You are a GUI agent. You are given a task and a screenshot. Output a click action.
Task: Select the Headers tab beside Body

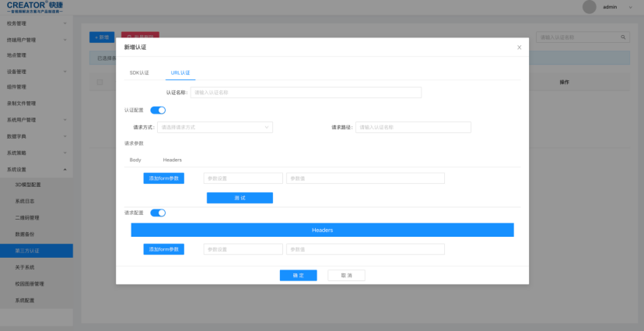(x=172, y=160)
